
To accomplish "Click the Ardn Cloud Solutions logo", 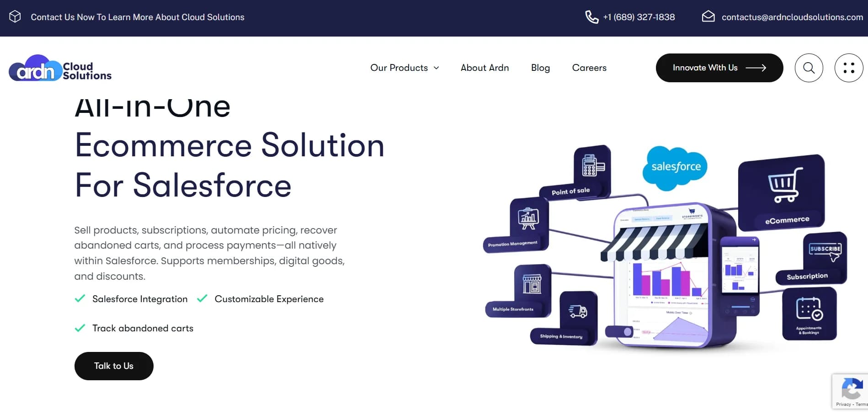I will (x=59, y=69).
